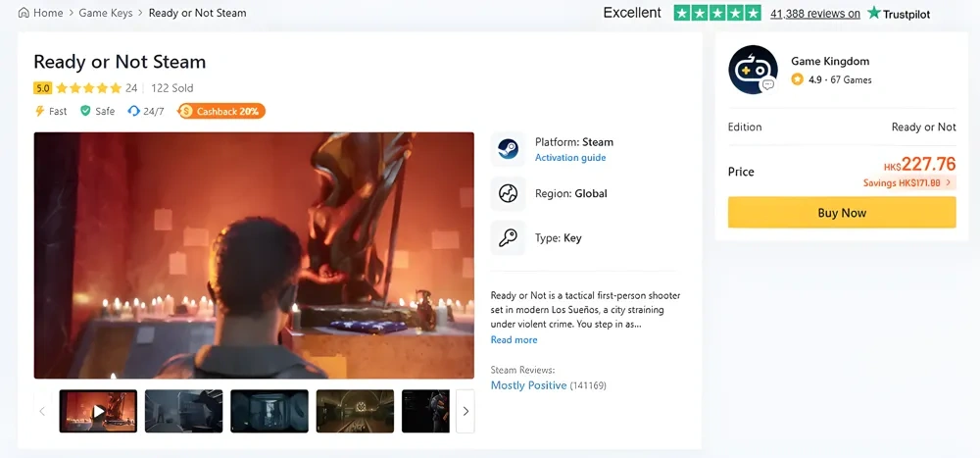980x458 pixels.
Task: Show previous thumbnails with left arrow
Action: tap(42, 411)
